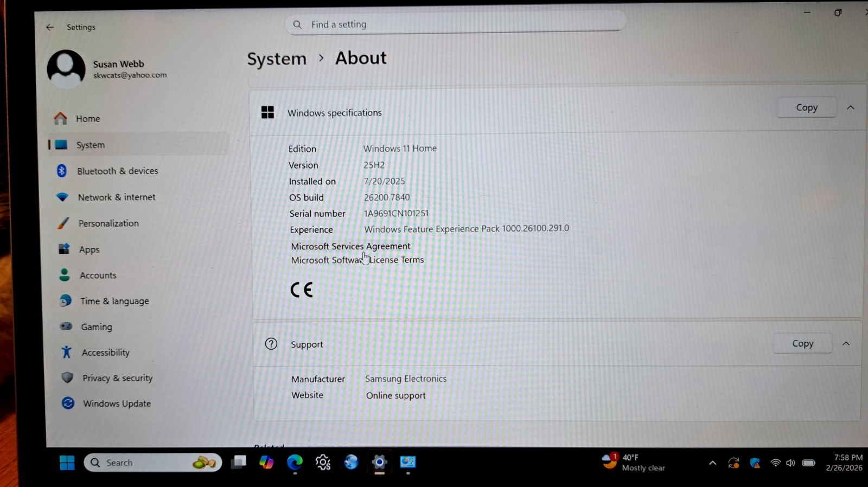Open Susan Webb account profile picture
Image resolution: width=868 pixels, height=487 pixels.
click(x=66, y=69)
